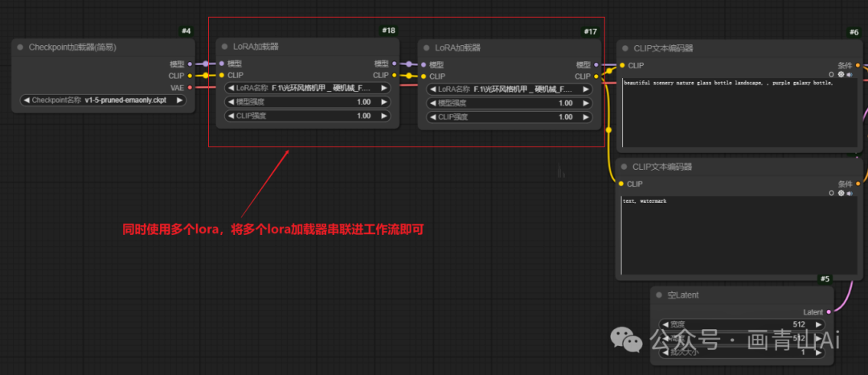Image resolution: width=868 pixels, height=375 pixels.
Task: Increase 模型强度 on LoRA node #18
Action: (383, 102)
